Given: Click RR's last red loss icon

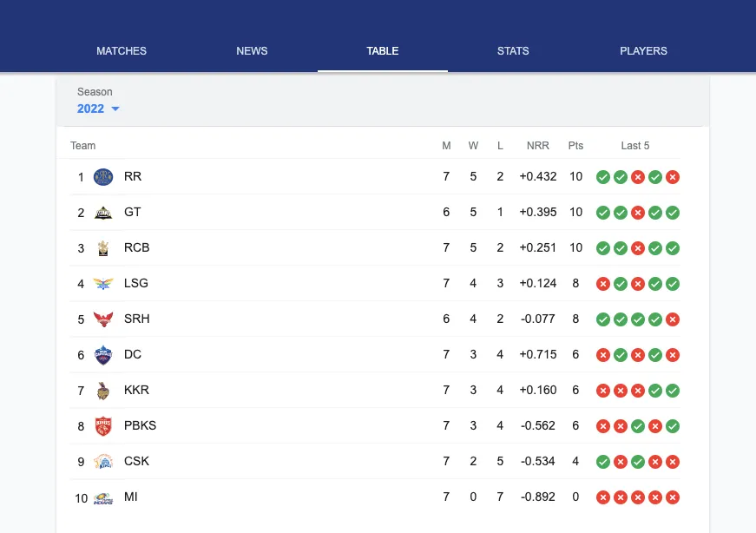Looking at the screenshot, I should [x=673, y=177].
